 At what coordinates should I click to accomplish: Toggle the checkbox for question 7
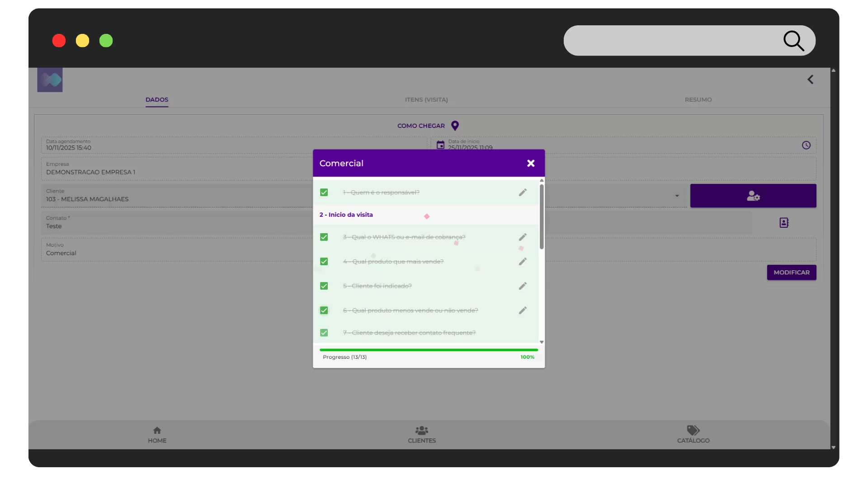coord(324,333)
